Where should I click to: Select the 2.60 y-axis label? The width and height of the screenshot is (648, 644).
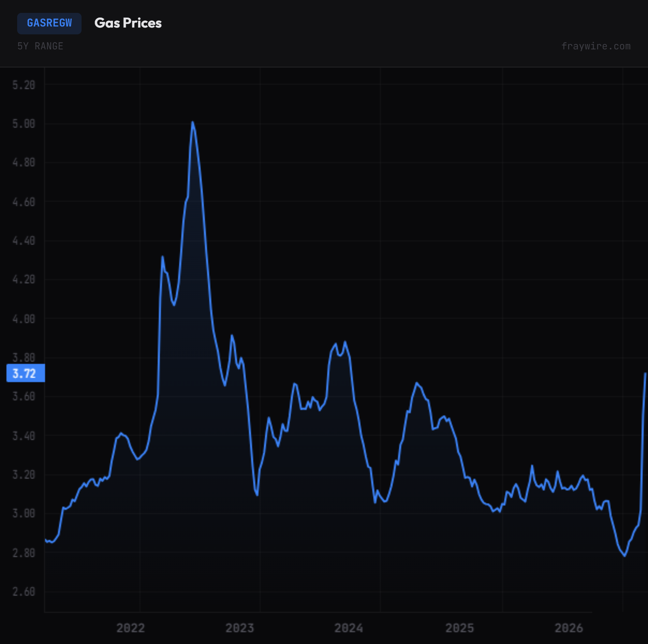click(x=24, y=591)
